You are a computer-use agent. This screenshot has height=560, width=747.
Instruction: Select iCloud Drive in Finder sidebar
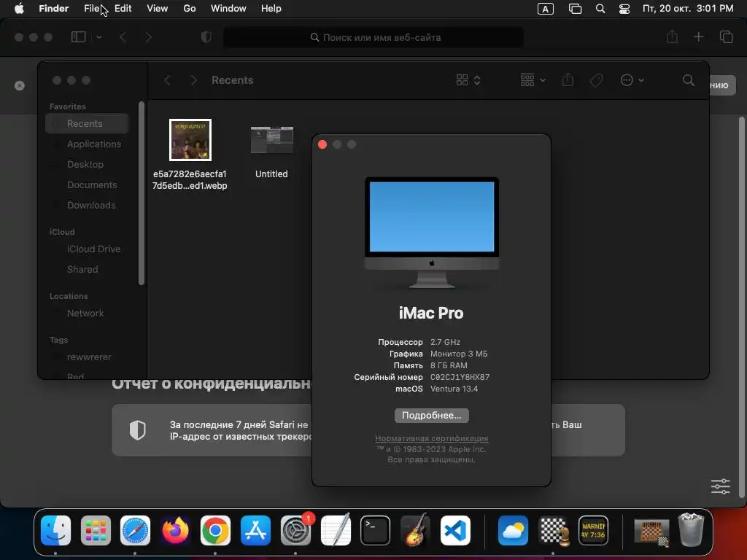[x=88, y=249]
